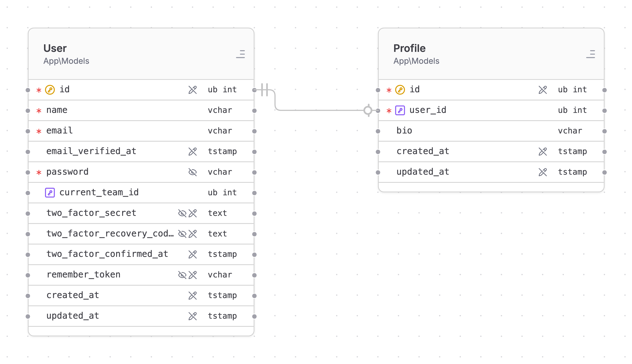
Task: Click right connector handle on Profile updated_at
Action: (604, 172)
